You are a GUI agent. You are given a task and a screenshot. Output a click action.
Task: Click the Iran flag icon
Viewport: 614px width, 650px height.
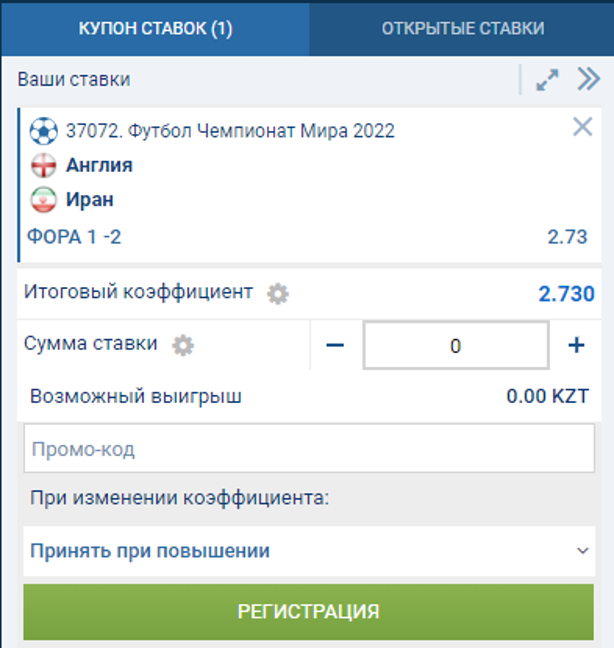click(x=44, y=199)
